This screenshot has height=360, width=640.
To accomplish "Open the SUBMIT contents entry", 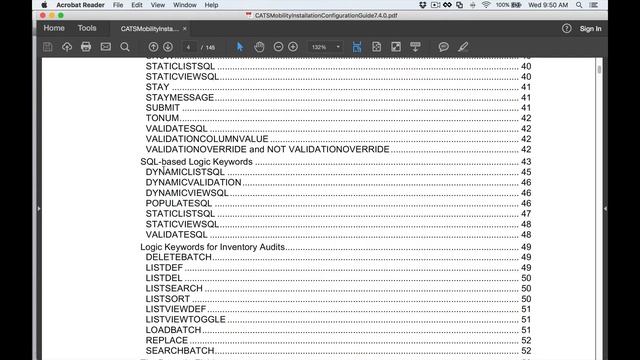I will click(163, 108).
